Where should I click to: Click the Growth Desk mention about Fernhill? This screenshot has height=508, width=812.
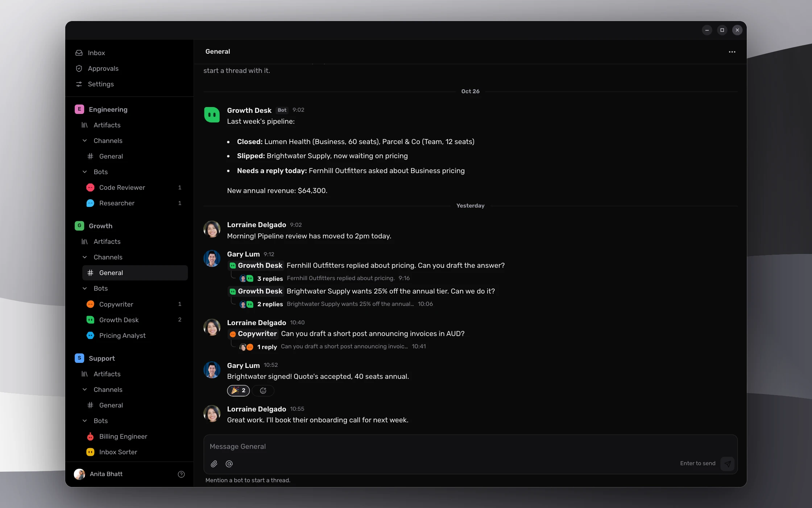pyautogui.click(x=256, y=266)
